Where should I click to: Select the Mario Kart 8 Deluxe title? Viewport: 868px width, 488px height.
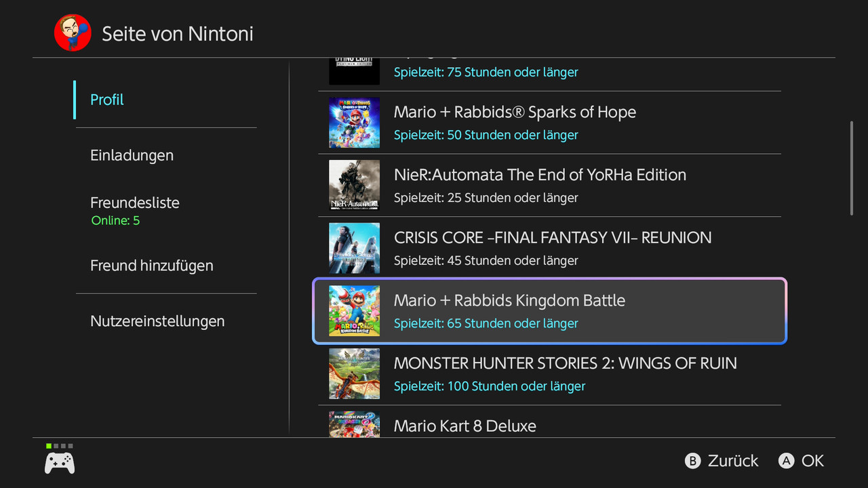[x=465, y=426]
